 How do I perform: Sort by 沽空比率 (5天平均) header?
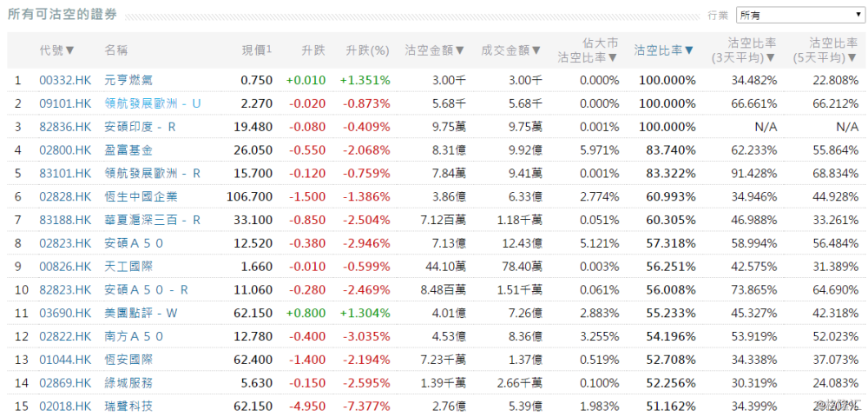tap(825, 50)
